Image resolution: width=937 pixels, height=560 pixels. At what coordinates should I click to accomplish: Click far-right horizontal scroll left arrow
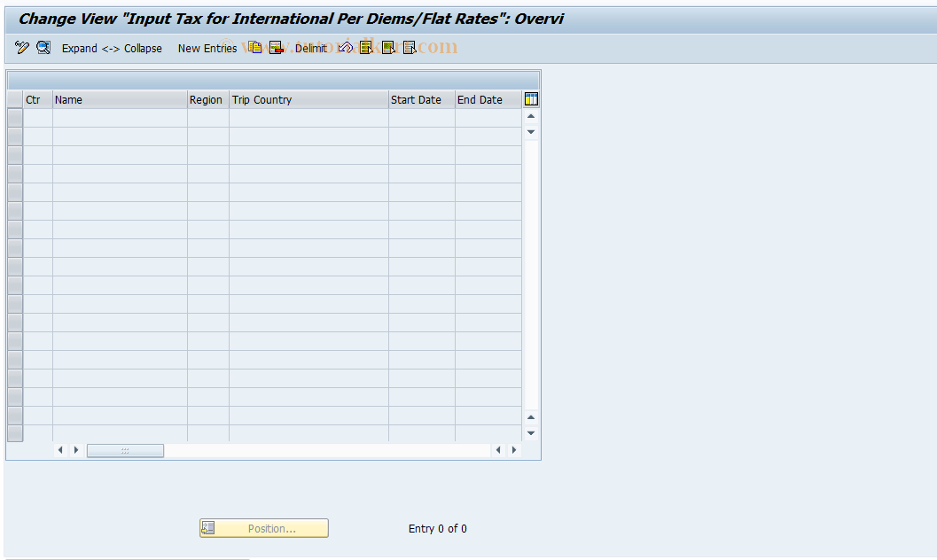[x=498, y=450]
